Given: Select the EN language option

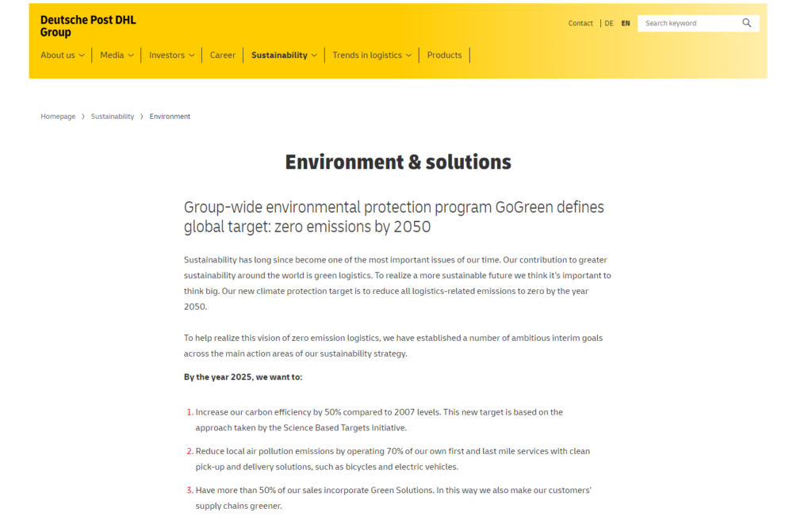Looking at the screenshot, I should click(x=626, y=23).
